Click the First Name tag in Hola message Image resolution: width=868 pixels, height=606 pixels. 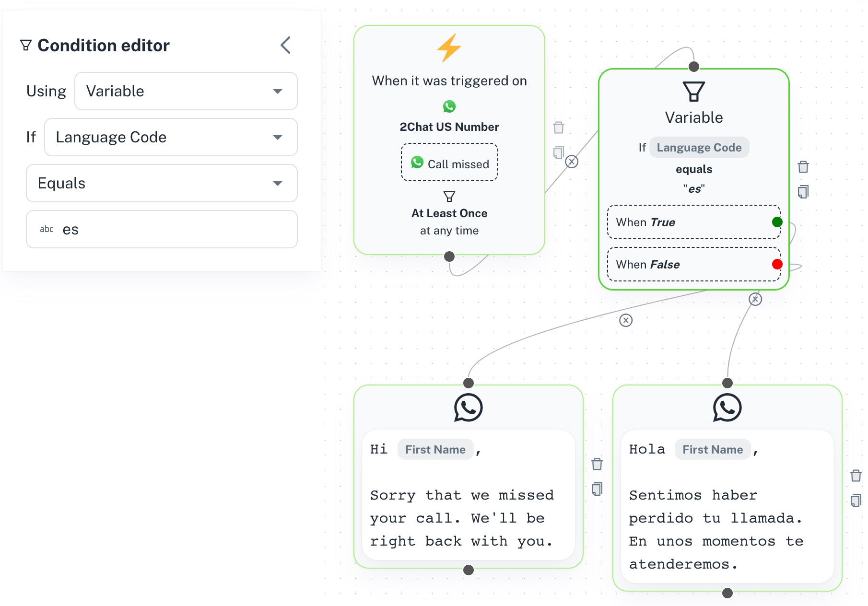[x=713, y=449]
